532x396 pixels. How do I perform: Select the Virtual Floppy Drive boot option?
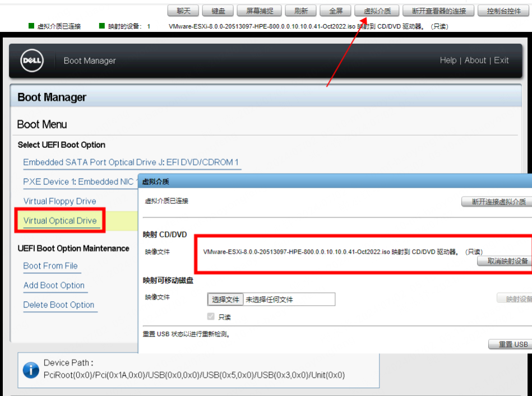pos(60,202)
